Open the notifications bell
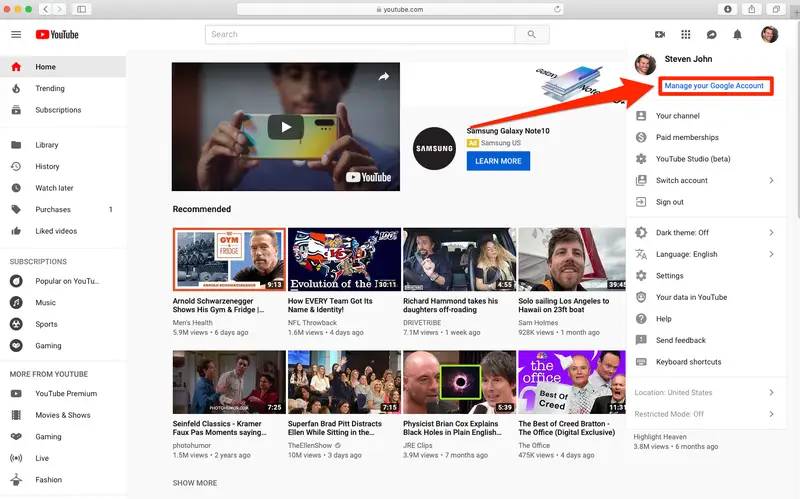The height and width of the screenshot is (499, 800). 737,35
